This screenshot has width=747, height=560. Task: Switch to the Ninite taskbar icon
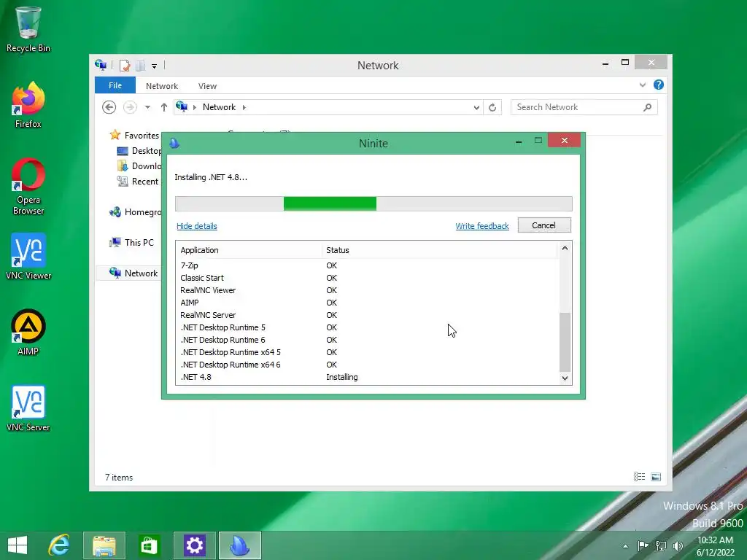[239, 545]
